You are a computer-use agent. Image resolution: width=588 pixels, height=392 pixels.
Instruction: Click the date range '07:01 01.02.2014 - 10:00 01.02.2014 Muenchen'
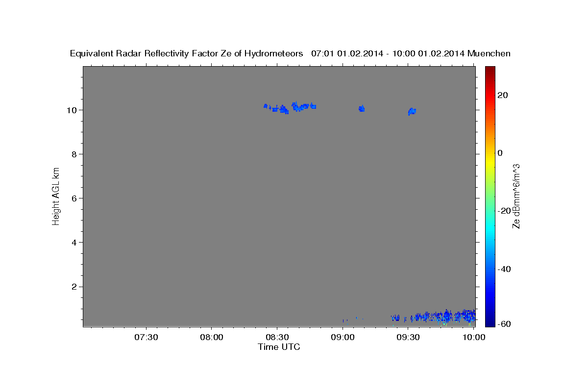click(x=411, y=54)
